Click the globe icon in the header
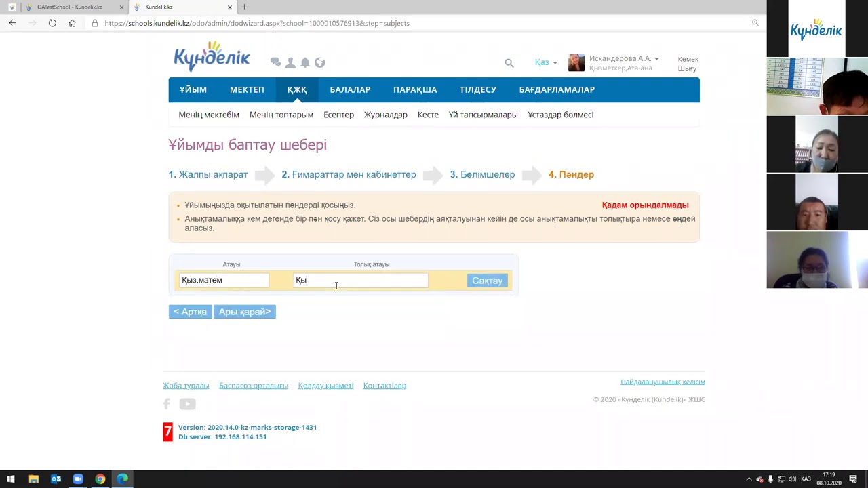 click(320, 62)
